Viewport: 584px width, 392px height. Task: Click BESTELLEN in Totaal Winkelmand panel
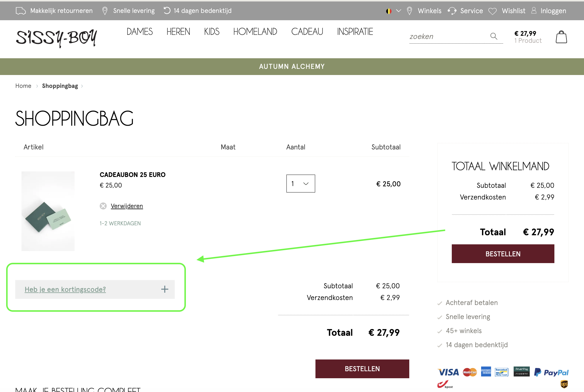[503, 254]
